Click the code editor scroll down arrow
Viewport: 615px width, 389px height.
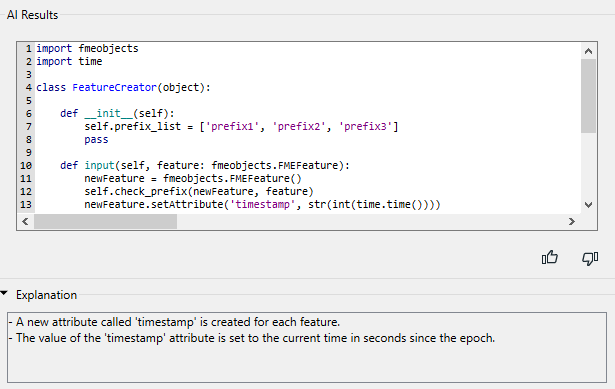[588, 205]
